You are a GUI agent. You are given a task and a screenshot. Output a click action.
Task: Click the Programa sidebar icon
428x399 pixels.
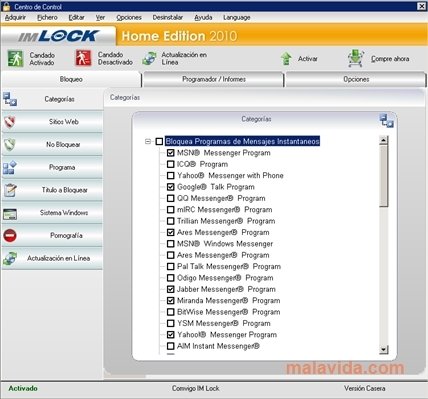click(x=10, y=167)
